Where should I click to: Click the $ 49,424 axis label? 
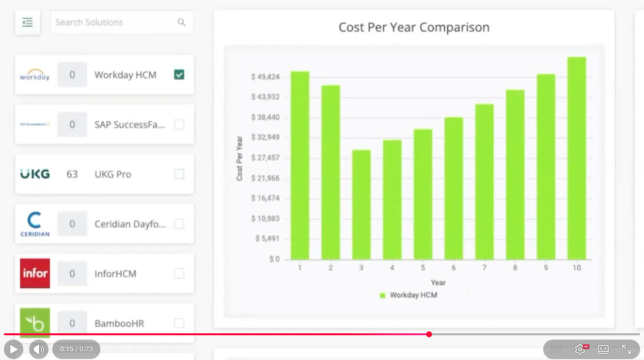click(x=266, y=77)
